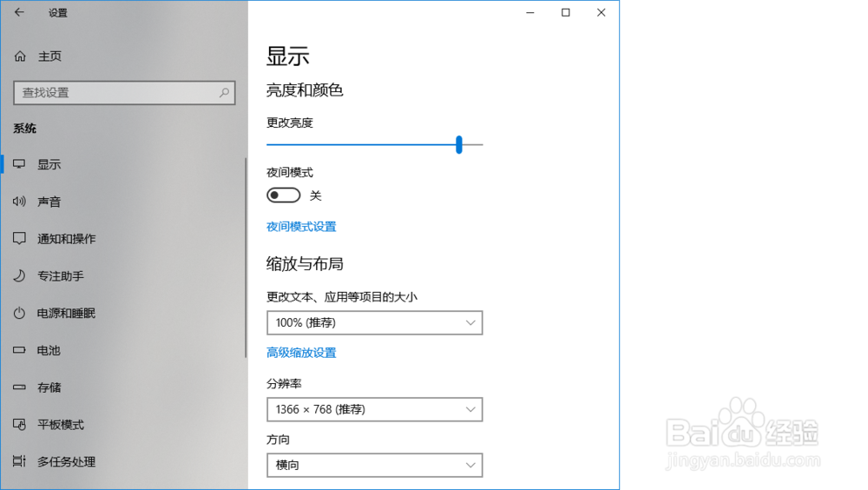The image size is (868, 490).
Task: Maximize the Settings window
Action: [566, 12]
